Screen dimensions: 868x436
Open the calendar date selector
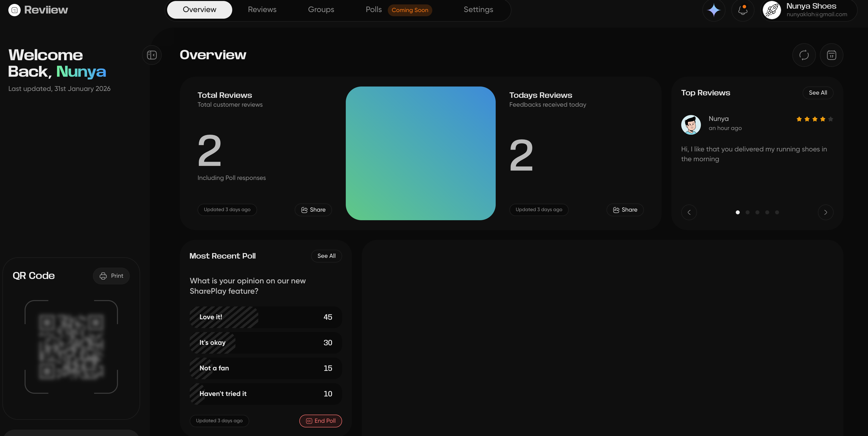pyautogui.click(x=831, y=55)
